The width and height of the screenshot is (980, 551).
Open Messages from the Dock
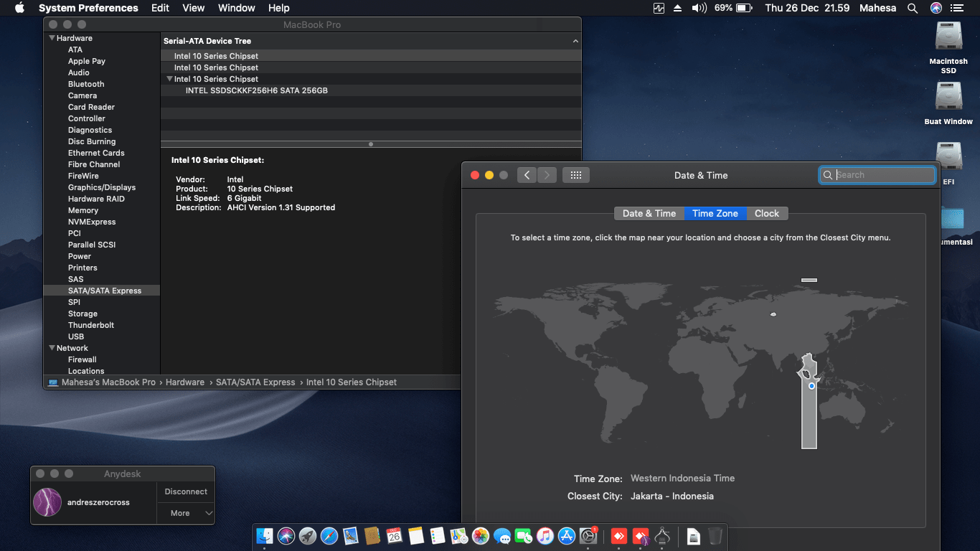(502, 536)
